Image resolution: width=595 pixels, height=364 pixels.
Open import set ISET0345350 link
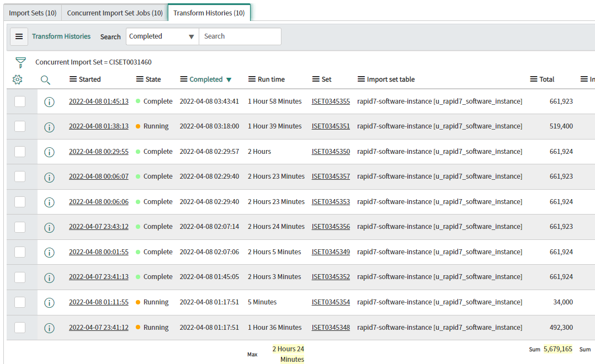pos(331,152)
